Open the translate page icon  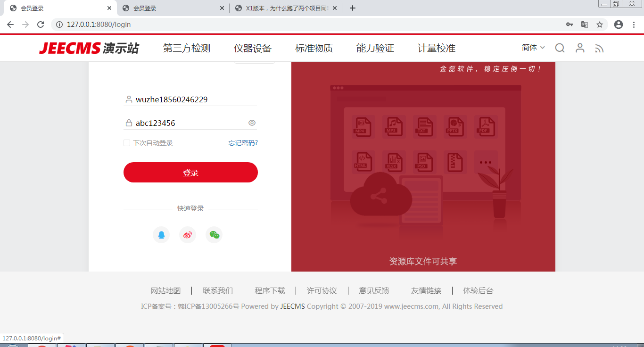tap(585, 25)
